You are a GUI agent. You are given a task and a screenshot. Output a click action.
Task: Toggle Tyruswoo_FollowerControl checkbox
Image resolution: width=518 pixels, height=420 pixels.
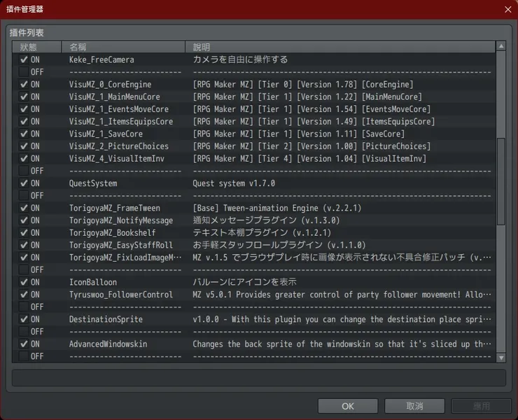(24, 295)
